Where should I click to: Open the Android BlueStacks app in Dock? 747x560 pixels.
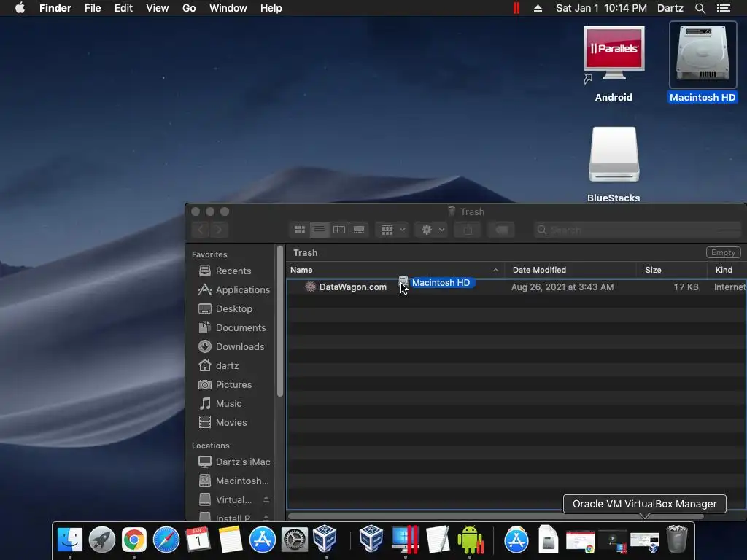pos(471,540)
